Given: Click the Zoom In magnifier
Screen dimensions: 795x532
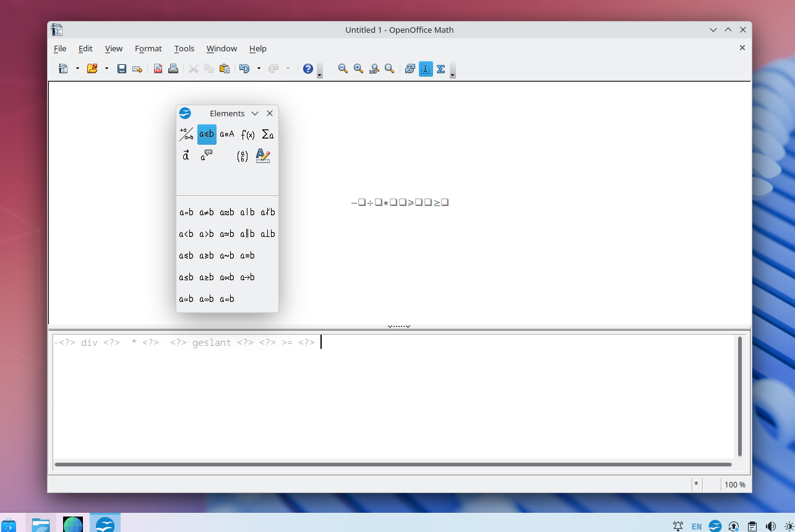Looking at the screenshot, I should click(358, 69).
